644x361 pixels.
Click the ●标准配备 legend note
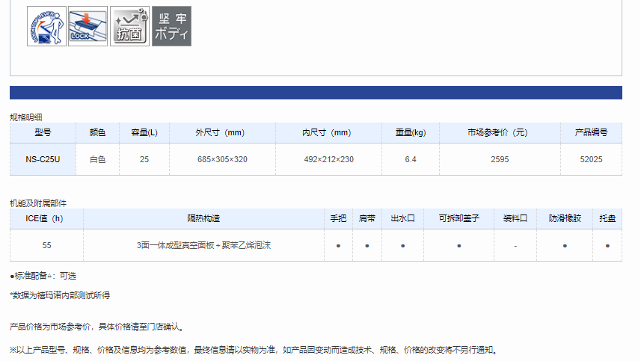tap(43, 276)
